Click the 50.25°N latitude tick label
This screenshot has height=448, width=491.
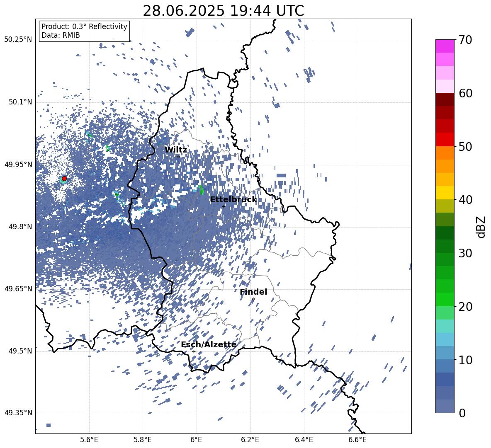click(x=18, y=40)
